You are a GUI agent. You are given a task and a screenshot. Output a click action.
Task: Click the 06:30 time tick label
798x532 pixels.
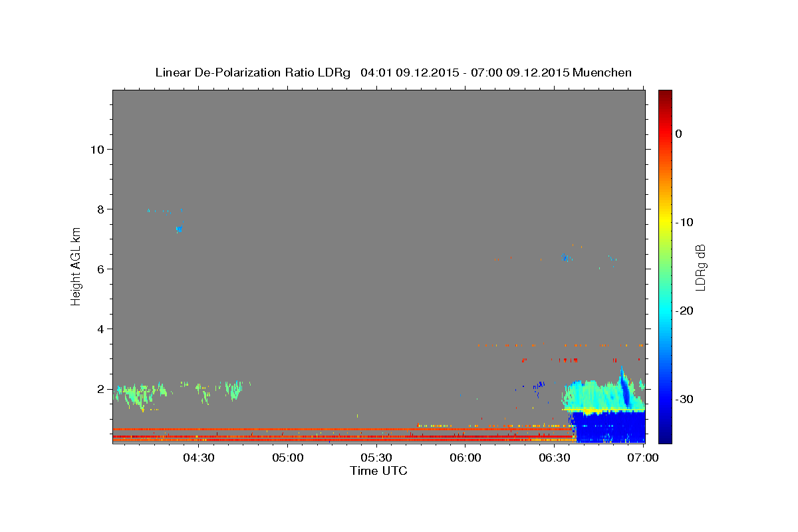[x=555, y=458]
